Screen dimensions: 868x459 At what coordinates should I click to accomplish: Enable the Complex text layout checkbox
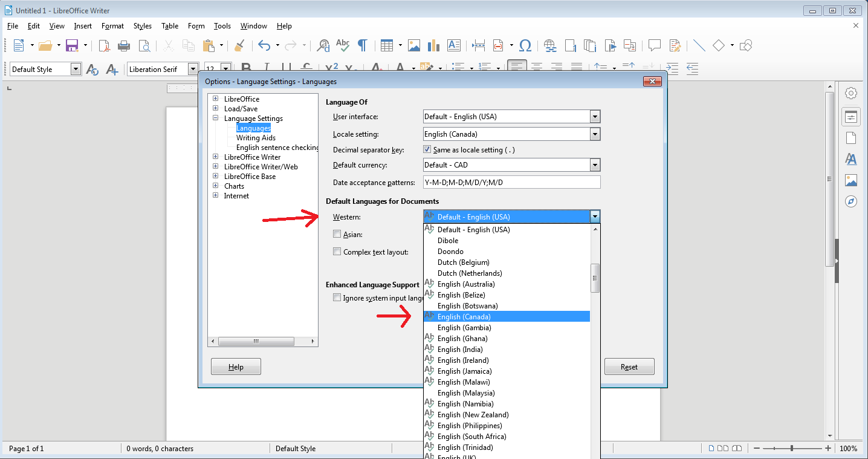click(x=337, y=252)
